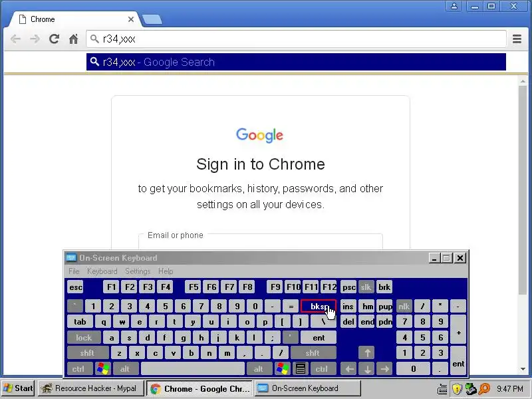The width and height of the screenshot is (532, 399).
Task: Open Keyboard menu in On-Screen Keyboard
Action: point(102,271)
